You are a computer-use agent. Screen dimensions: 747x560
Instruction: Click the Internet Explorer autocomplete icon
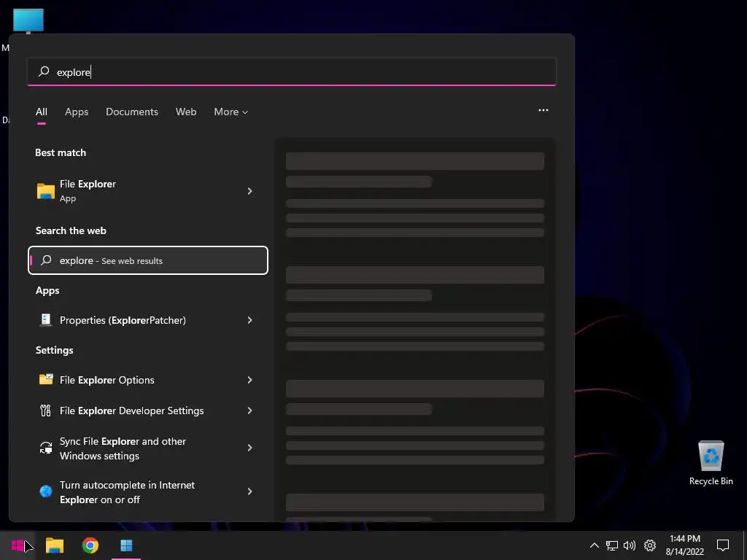click(x=46, y=491)
